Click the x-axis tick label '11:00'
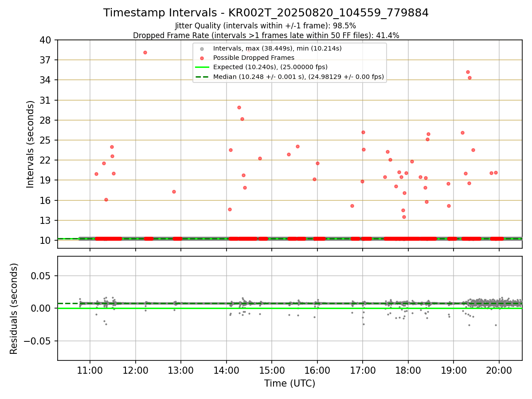Image resolution: width=532 pixels, height=399 pixels. tap(90, 369)
